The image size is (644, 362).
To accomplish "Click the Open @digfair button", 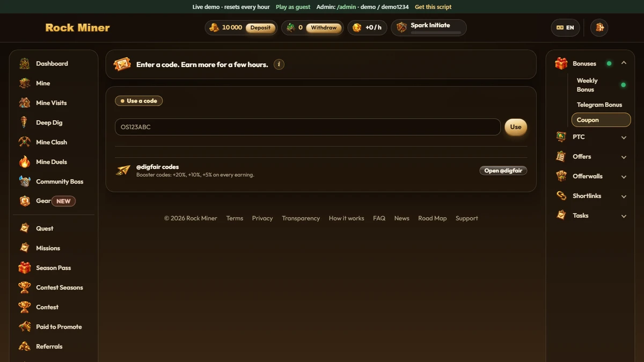I will [503, 171].
